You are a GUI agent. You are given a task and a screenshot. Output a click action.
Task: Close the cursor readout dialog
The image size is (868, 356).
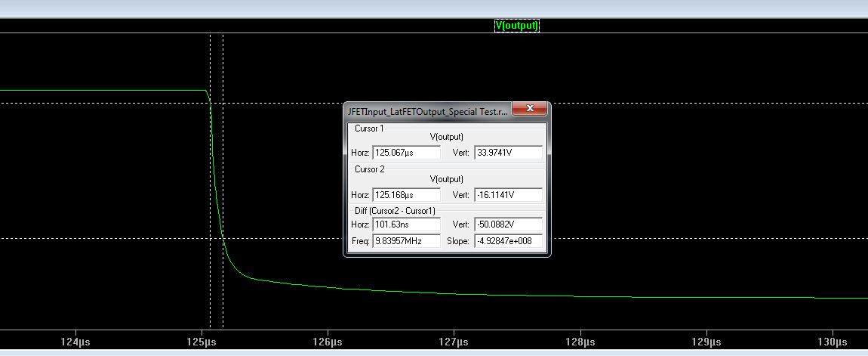coord(530,108)
